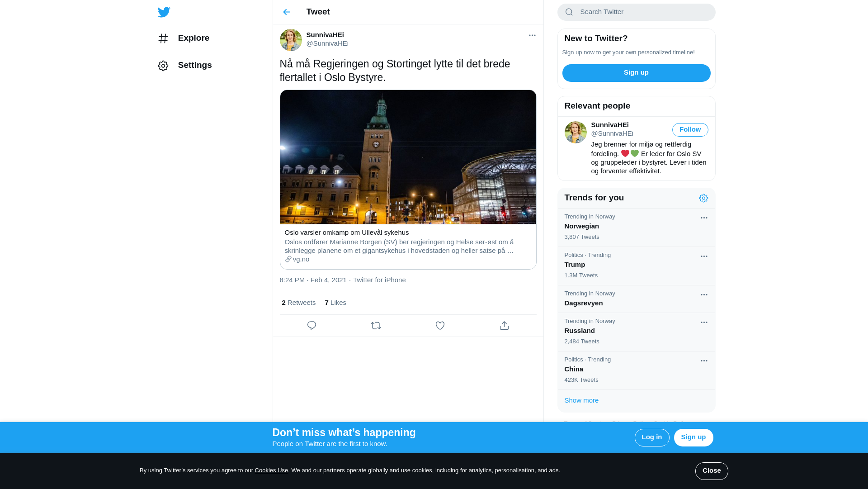The image size is (868, 489).
Task: Click the Explore hashtag icon
Action: coord(163,38)
